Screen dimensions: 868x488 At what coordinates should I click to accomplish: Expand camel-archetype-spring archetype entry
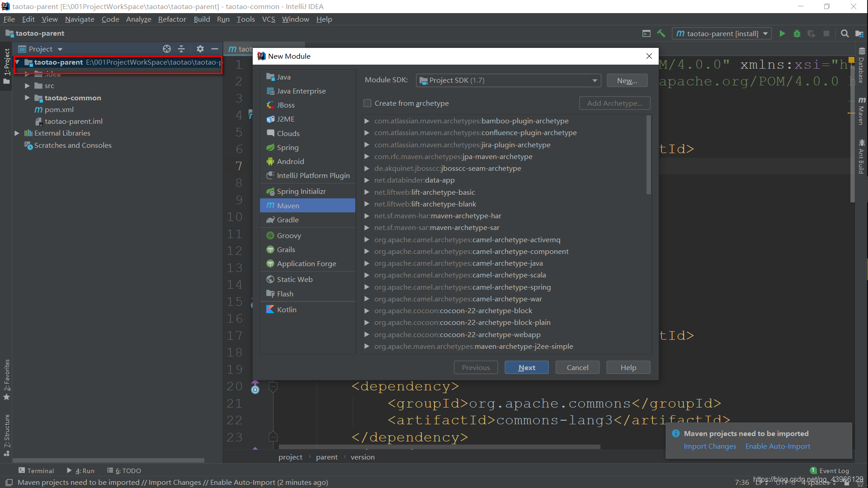coord(367,287)
